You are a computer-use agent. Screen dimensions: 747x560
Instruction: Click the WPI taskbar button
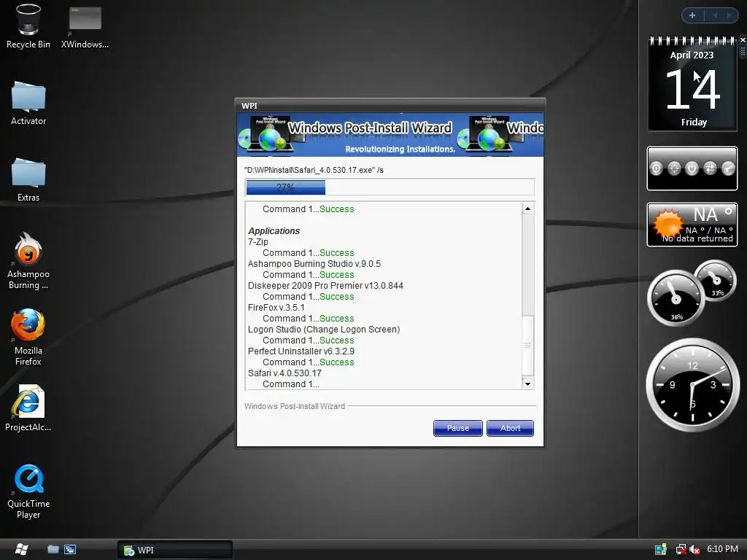point(175,550)
